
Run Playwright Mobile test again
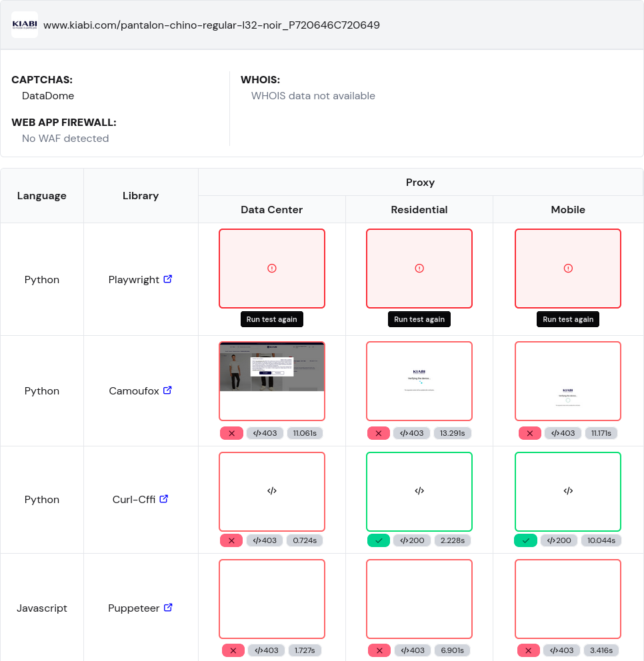point(568,319)
